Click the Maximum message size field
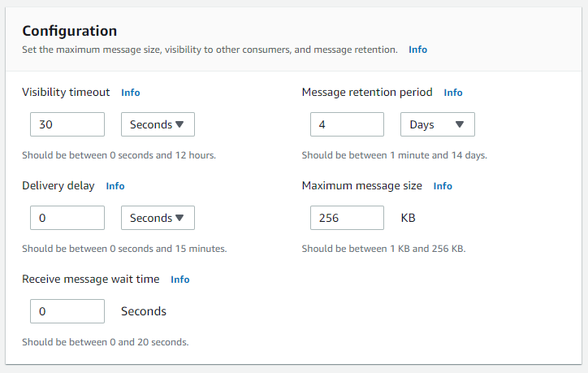The height and width of the screenshot is (373, 588). (348, 218)
